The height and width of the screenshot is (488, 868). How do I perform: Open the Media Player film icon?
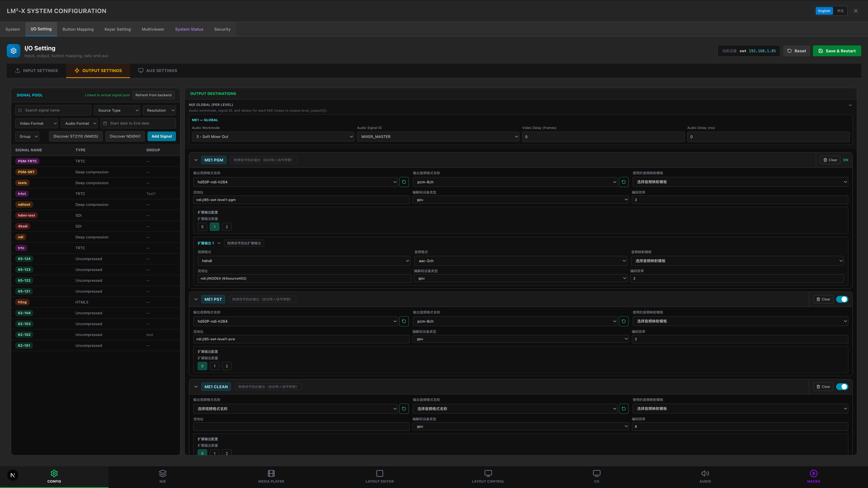(271, 473)
